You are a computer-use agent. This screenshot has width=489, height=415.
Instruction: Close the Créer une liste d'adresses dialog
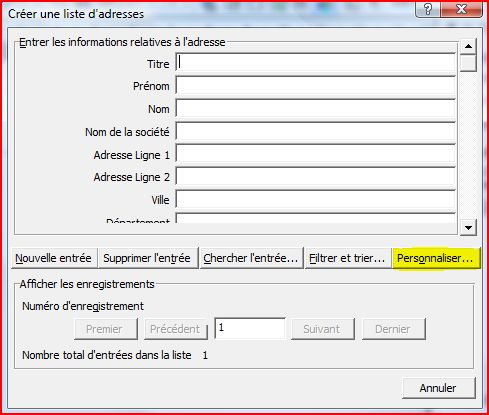[461, 9]
